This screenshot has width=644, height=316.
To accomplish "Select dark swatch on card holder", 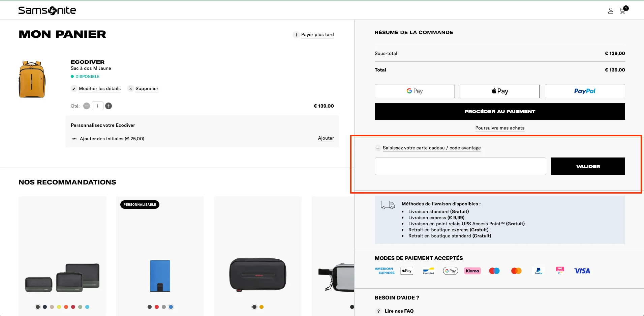I will 150,307.
